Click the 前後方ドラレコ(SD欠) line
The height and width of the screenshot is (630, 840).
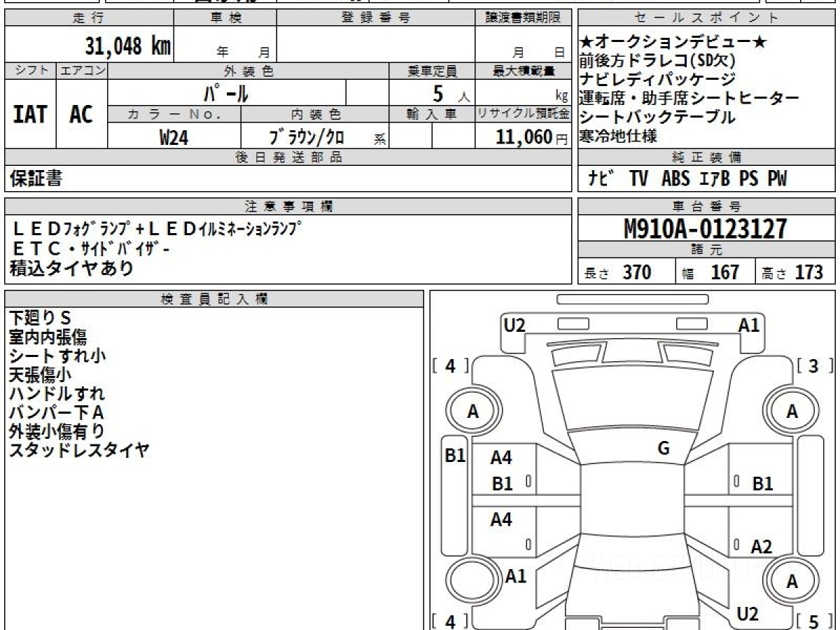[658, 61]
